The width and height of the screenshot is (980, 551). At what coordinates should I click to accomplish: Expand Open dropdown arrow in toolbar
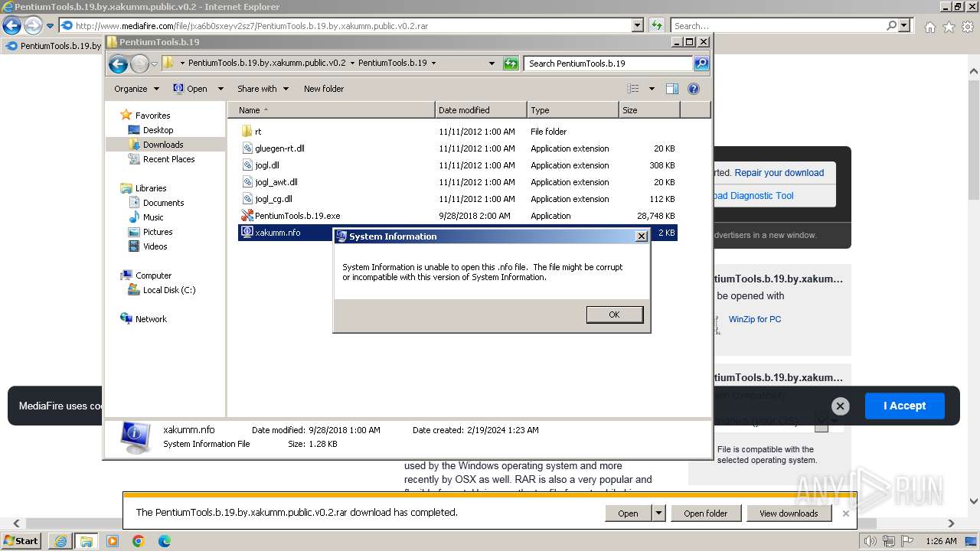click(220, 89)
